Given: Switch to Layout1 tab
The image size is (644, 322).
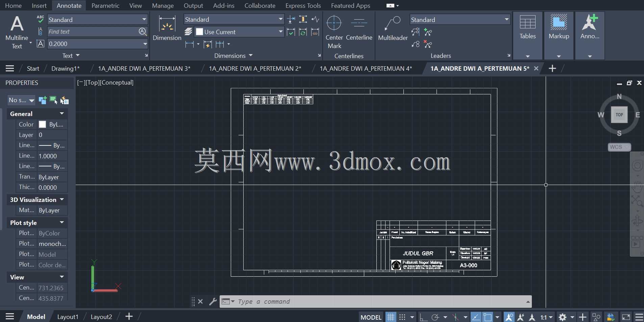Looking at the screenshot, I should point(68,317).
